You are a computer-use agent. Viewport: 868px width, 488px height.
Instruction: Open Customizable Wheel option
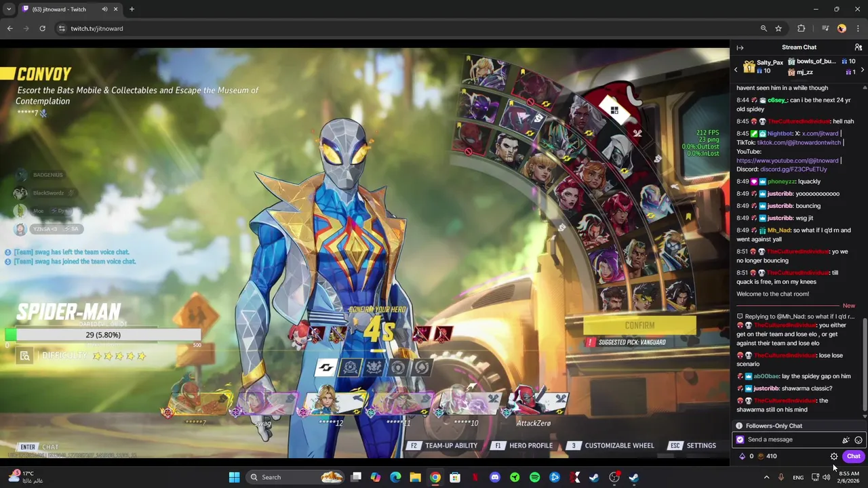click(x=612, y=445)
